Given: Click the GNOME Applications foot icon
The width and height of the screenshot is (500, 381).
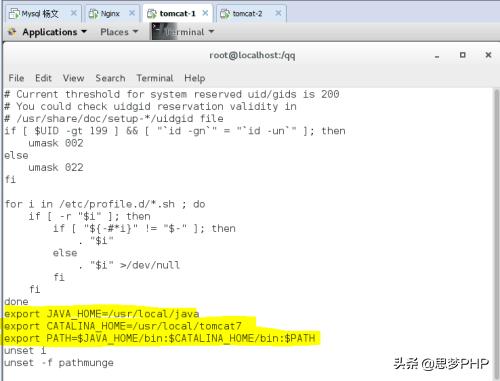Looking at the screenshot, I should pyautogui.click(x=12, y=32).
